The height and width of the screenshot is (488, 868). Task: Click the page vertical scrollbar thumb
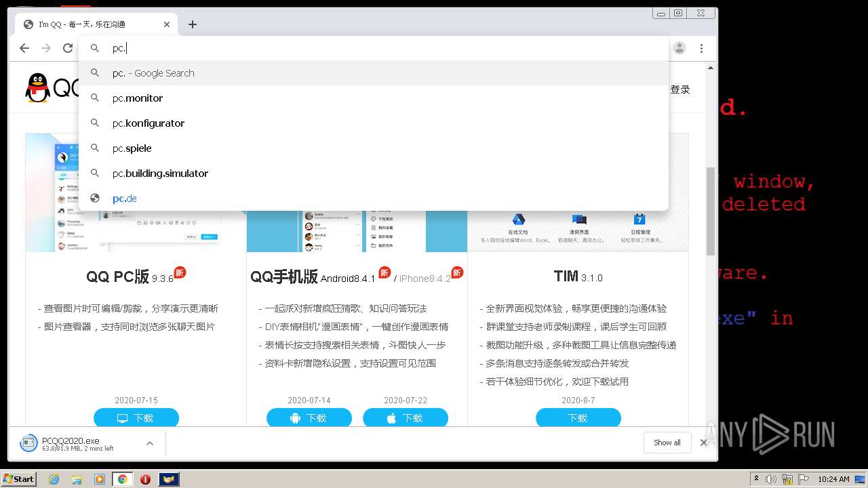(711, 211)
